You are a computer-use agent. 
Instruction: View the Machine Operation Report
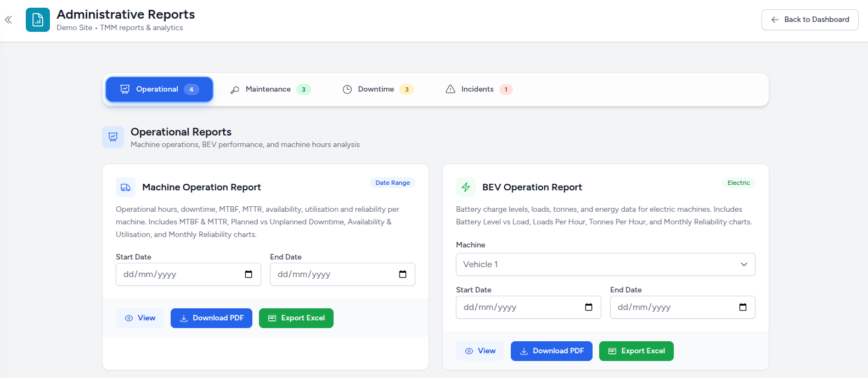pyautogui.click(x=140, y=318)
